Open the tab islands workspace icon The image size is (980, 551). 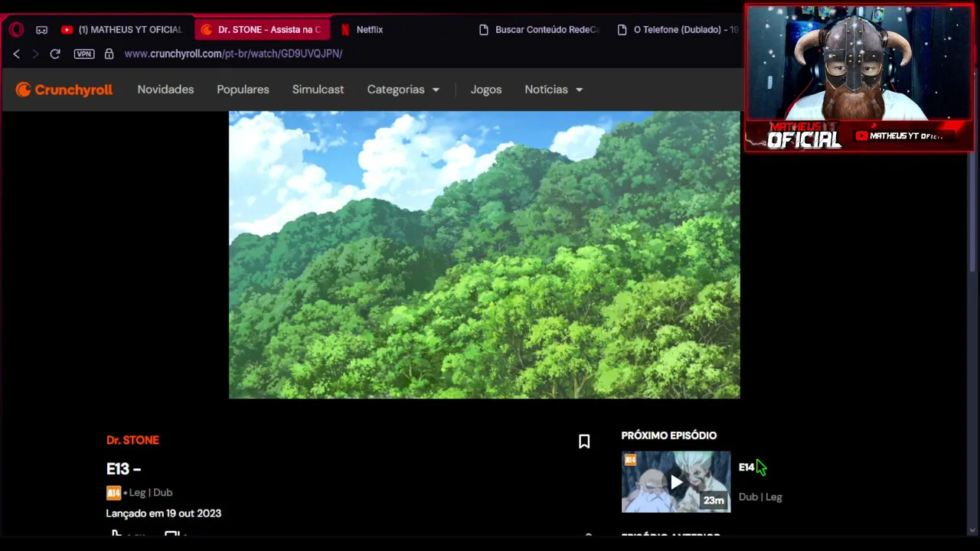click(x=41, y=30)
